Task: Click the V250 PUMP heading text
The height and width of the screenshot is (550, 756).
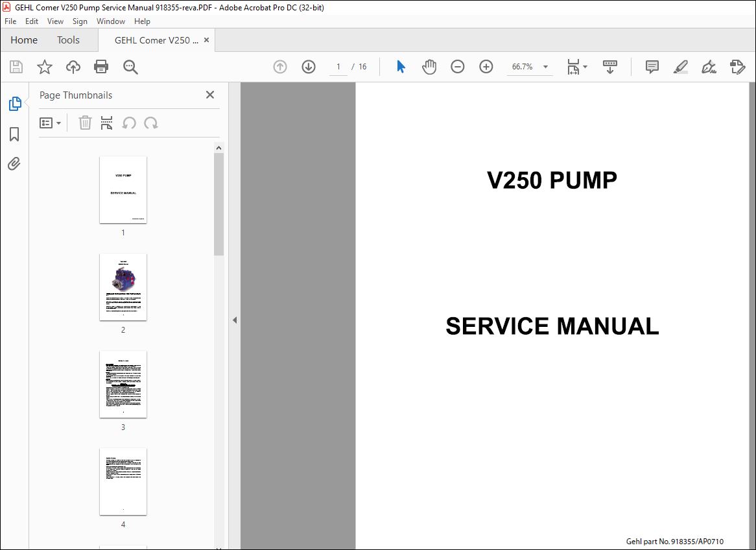Action: point(552,180)
